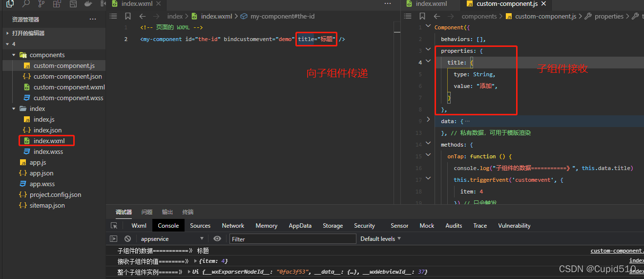Select the 输出 panel tab
This screenshot has height=279, width=644.
167,212
